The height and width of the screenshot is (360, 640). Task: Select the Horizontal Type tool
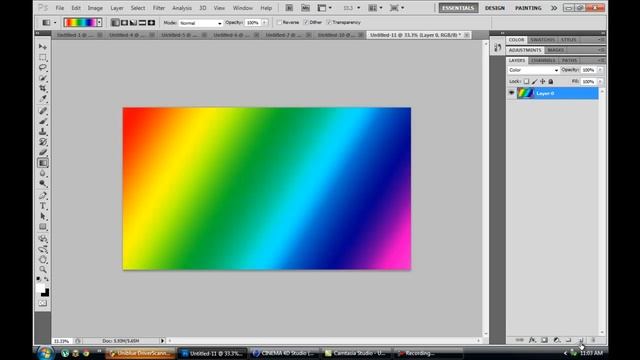(43, 206)
